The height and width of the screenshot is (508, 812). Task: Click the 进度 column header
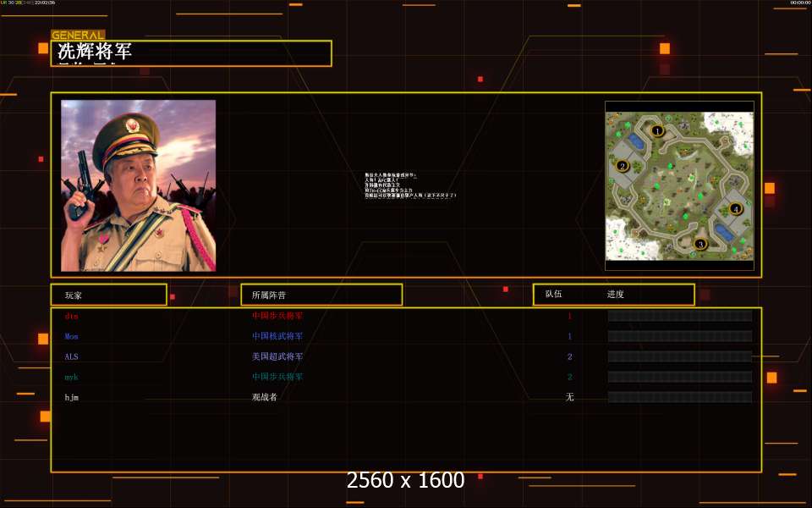click(615, 294)
